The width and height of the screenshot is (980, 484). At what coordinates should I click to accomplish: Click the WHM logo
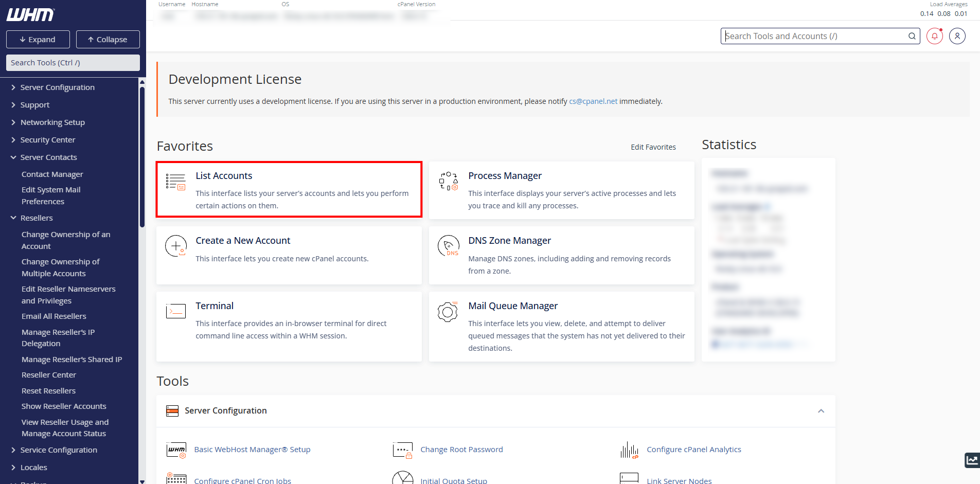tap(30, 15)
